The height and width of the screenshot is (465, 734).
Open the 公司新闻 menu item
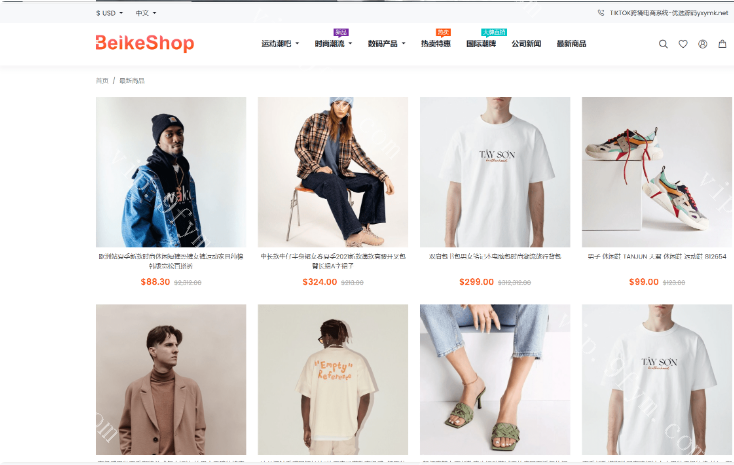coord(526,44)
